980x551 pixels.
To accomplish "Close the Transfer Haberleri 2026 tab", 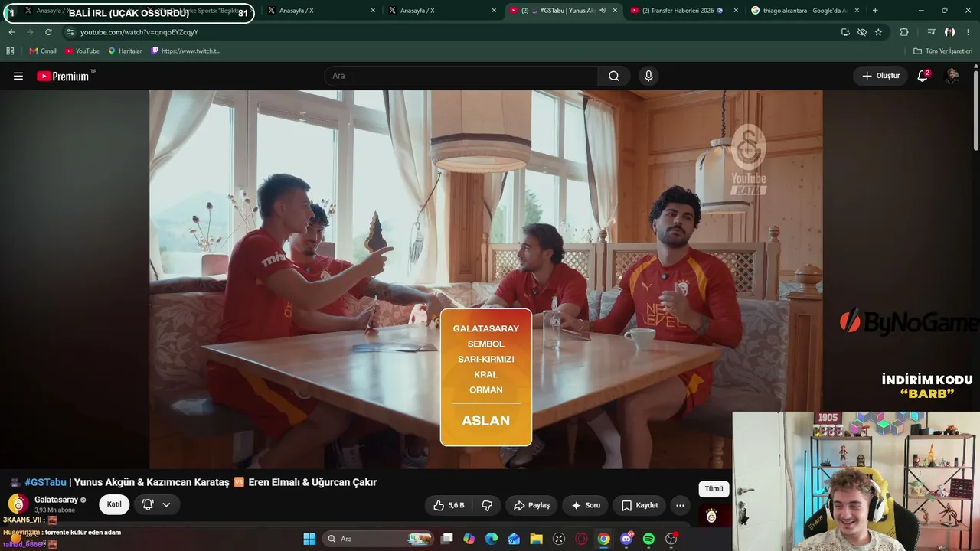I will [x=736, y=11].
